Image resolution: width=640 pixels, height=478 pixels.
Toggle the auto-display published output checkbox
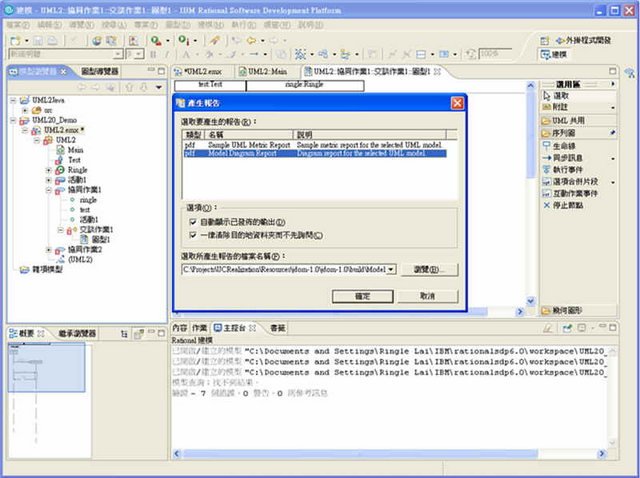tap(193, 222)
